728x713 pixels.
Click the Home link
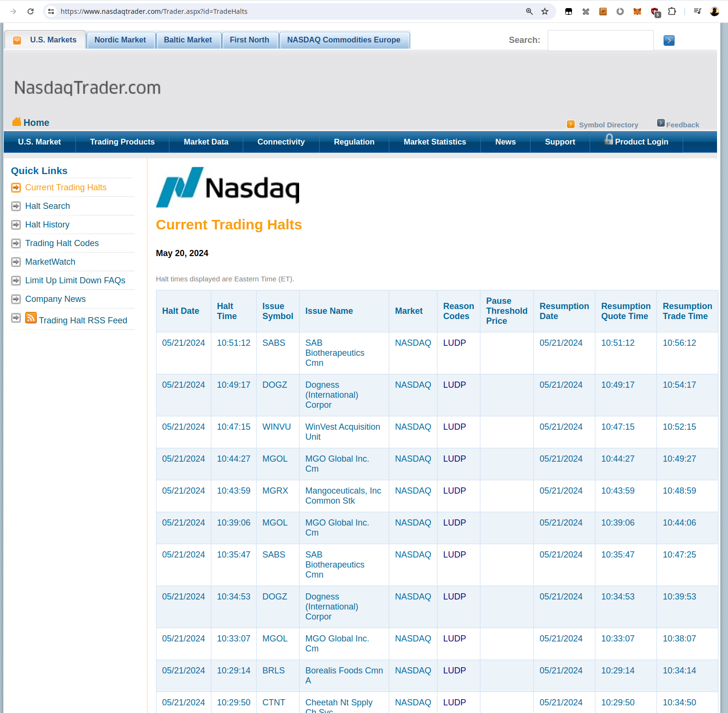click(36, 123)
